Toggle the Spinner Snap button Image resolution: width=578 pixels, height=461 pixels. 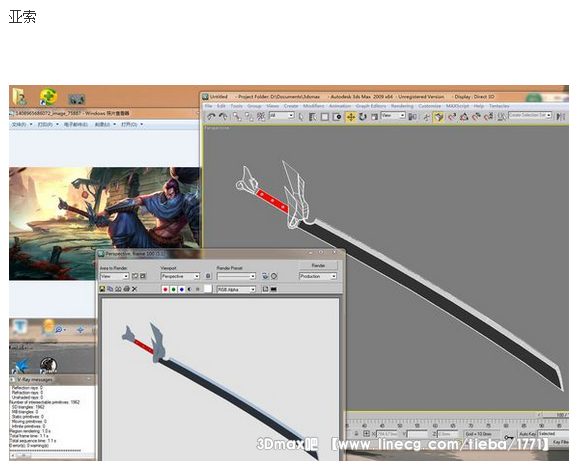pyautogui.click(x=488, y=117)
